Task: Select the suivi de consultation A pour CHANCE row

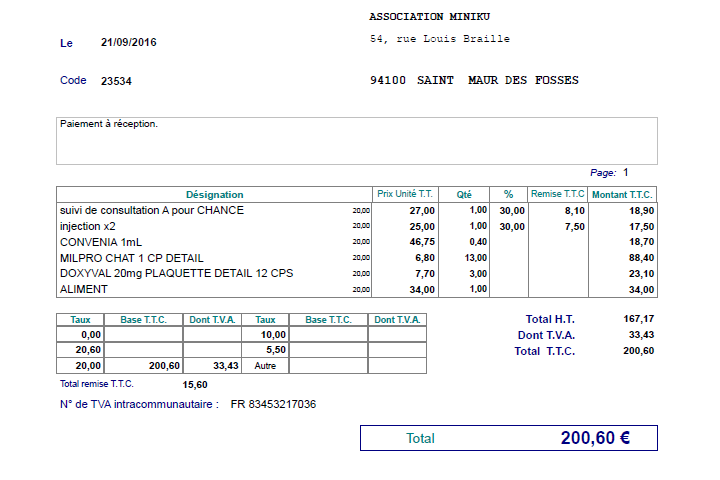Action: (152, 211)
